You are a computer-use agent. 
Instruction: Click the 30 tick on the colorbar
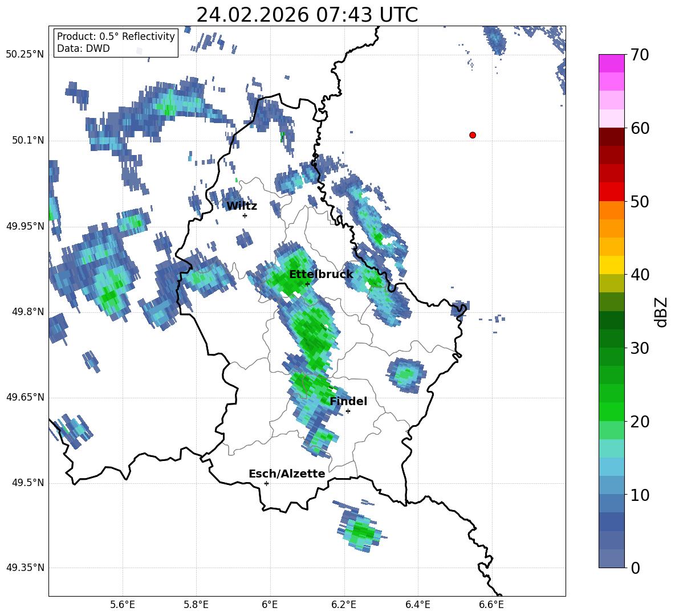pyautogui.click(x=640, y=348)
